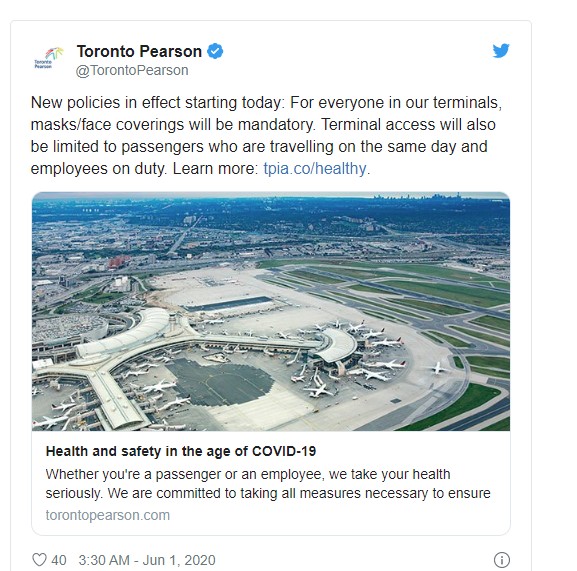Image resolution: width=577 pixels, height=571 pixels.
Task: Click the link card description text
Action: (x=268, y=483)
